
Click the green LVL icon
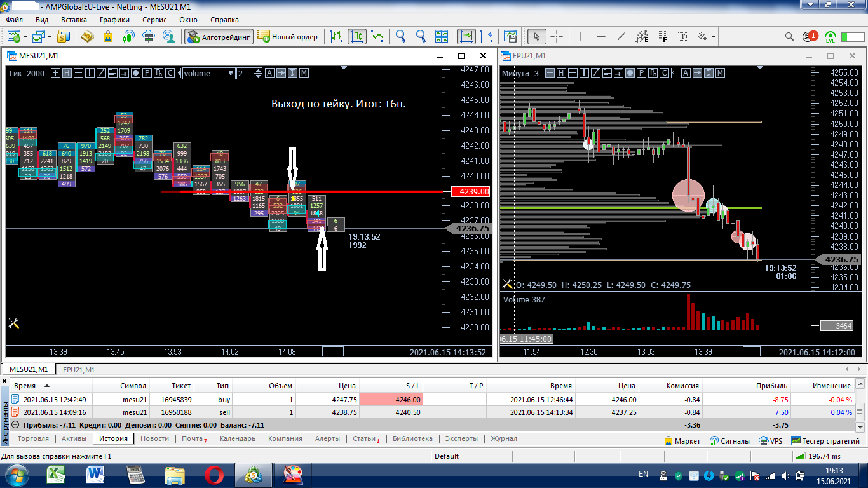coord(831,36)
